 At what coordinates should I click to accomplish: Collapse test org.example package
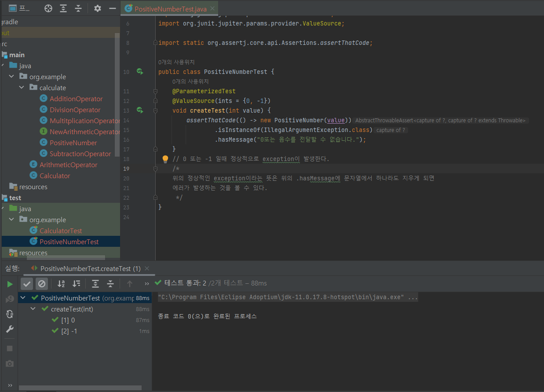click(x=11, y=220)
